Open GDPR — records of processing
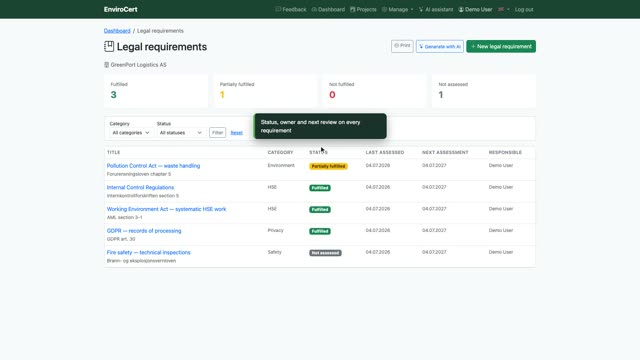 144,231
